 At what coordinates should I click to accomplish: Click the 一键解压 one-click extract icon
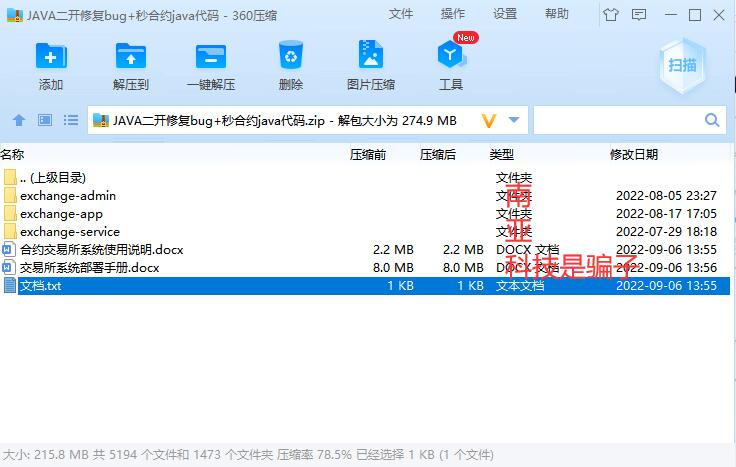[x=211, y=58]
